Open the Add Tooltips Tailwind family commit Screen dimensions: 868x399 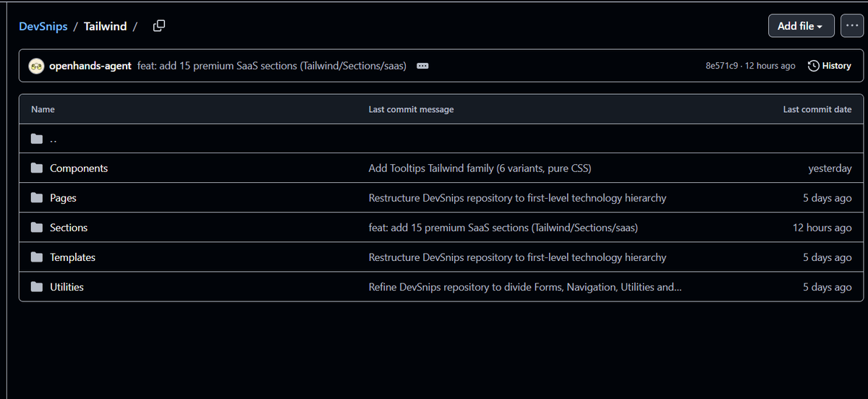pyautogui.click(x=480, y=168)
